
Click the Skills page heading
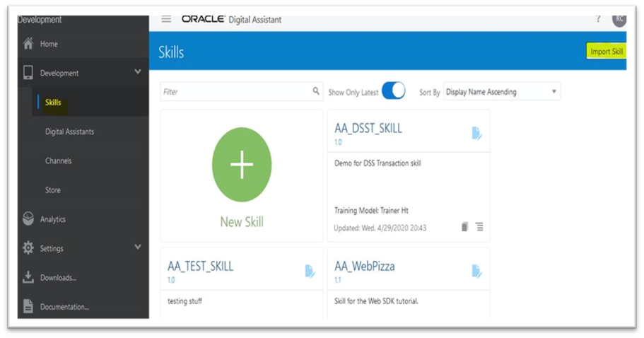coord(171,52)
